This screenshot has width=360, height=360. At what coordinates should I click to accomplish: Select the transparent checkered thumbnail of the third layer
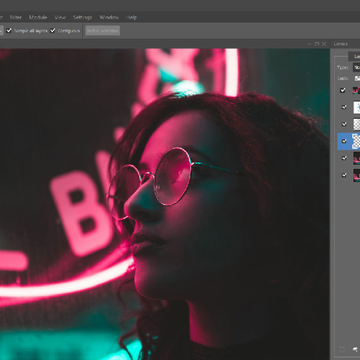click(x=357, y=124)
